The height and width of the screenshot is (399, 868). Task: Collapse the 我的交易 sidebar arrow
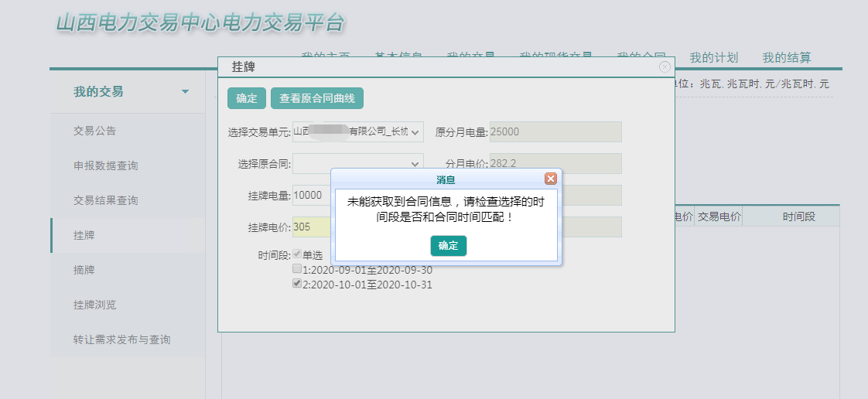pos(185,92)
